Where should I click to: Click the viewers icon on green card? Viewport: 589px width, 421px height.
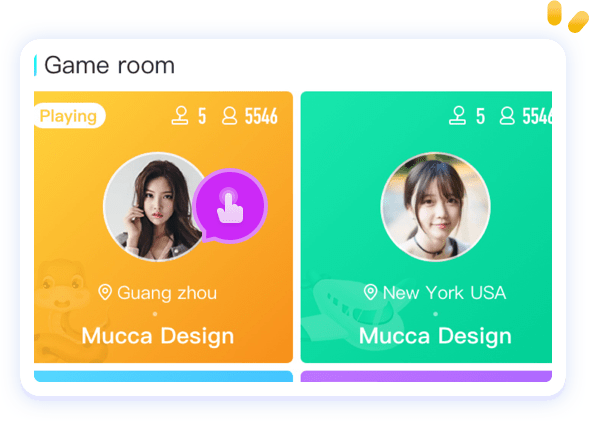coord(507,116)
